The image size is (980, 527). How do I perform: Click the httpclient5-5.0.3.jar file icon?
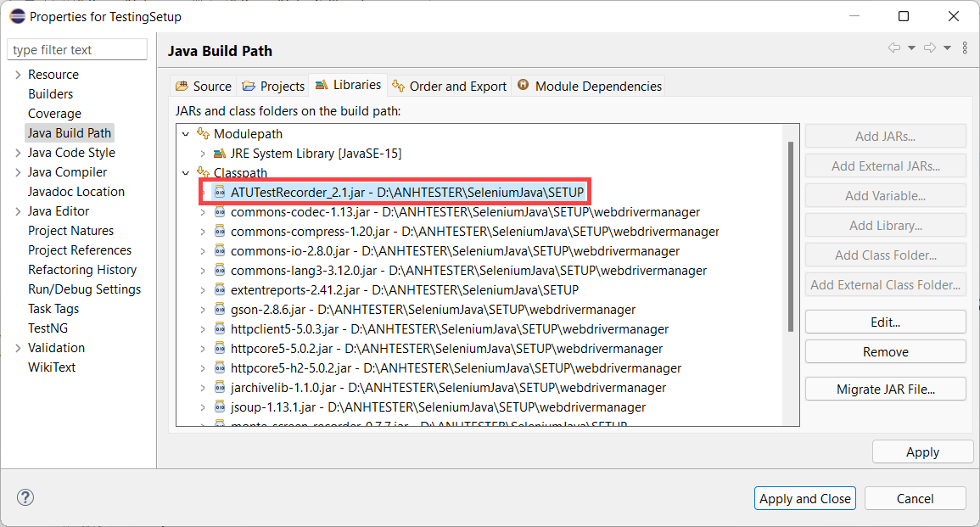220,328
